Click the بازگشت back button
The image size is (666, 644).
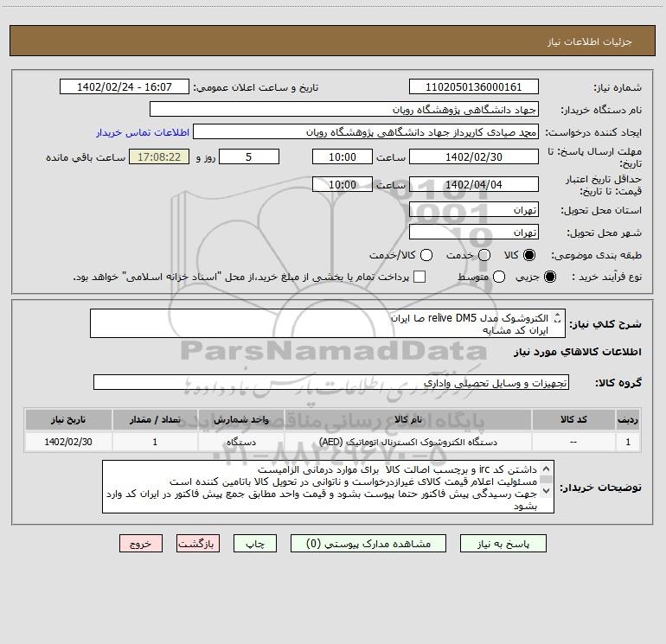point(198,544)
